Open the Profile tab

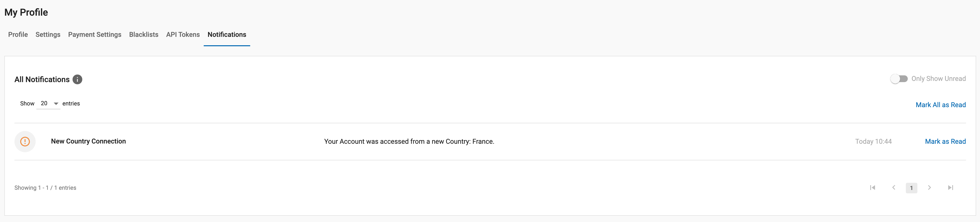point(18,35)
